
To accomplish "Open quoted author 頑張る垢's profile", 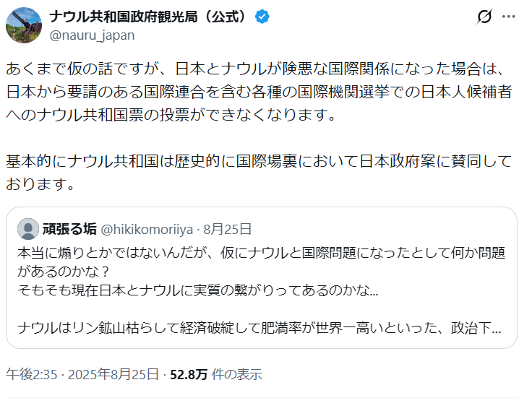I will [66, 230].
